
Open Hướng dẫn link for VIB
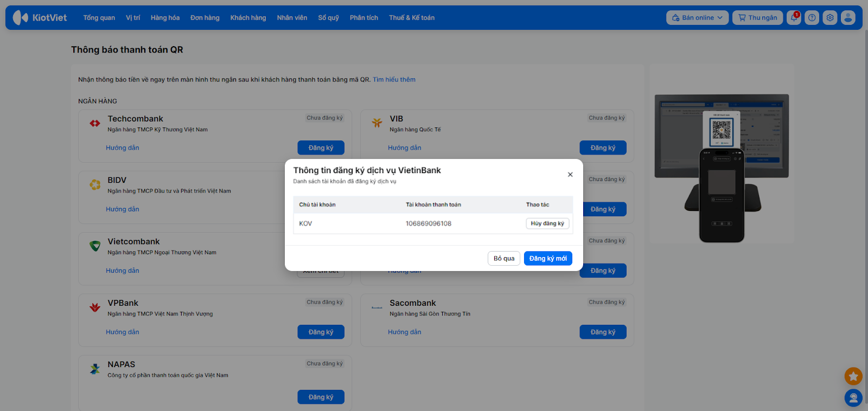pyautogui.click(x=405, y=148)
